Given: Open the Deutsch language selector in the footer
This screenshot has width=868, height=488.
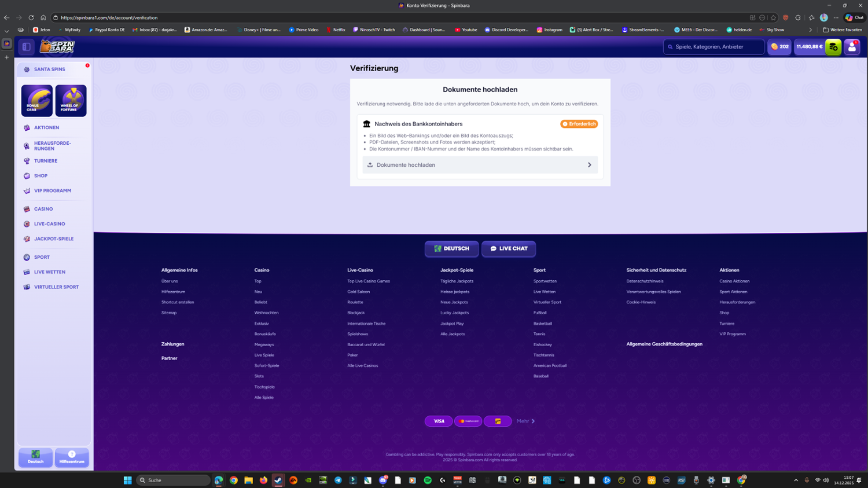Looking at the screenshot, I should pyautogui.click(x=451, y=249).
